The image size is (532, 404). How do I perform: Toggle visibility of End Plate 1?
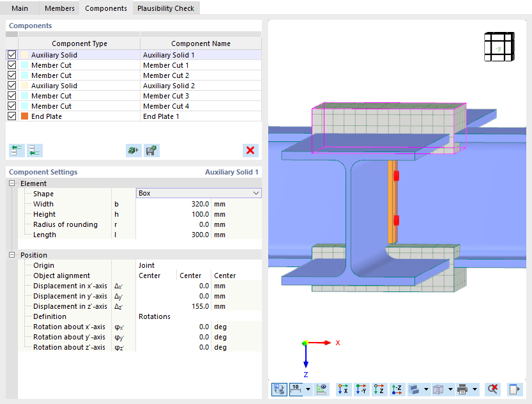click(x=11, y=116)
